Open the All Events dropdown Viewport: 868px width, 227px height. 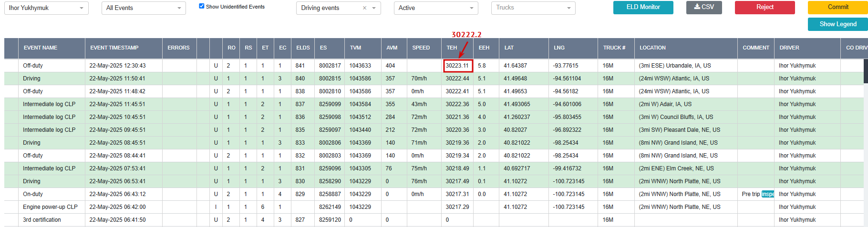144,8
